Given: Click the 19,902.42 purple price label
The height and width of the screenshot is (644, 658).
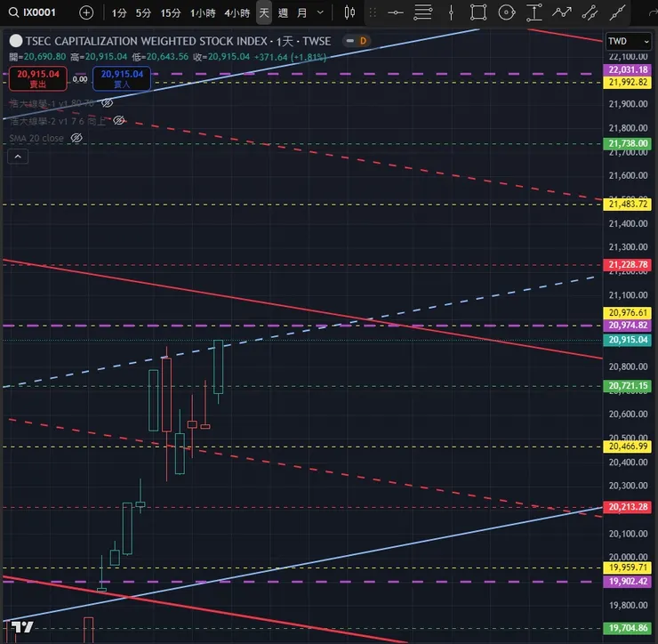Looking at the screenshot, I should [628, 582].
